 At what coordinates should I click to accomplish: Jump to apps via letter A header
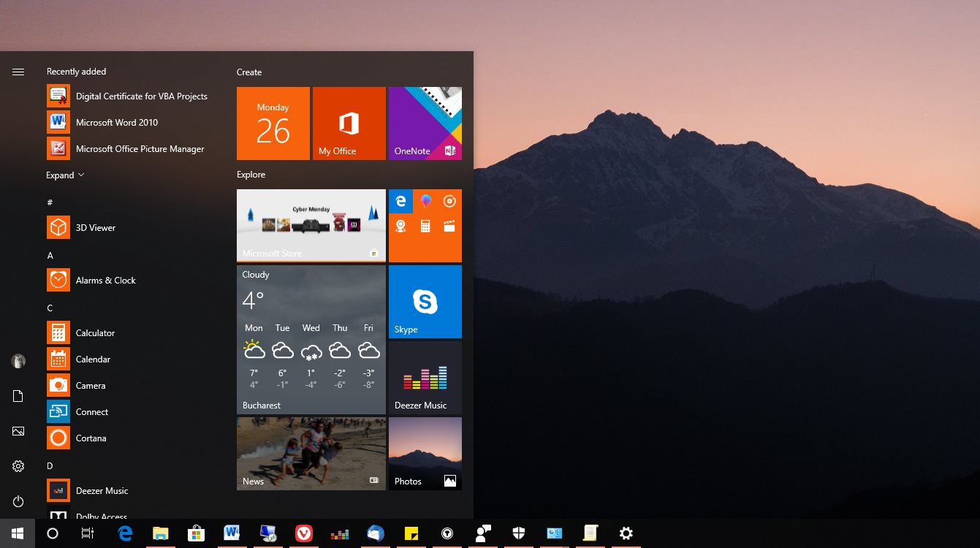click(50, 256)
